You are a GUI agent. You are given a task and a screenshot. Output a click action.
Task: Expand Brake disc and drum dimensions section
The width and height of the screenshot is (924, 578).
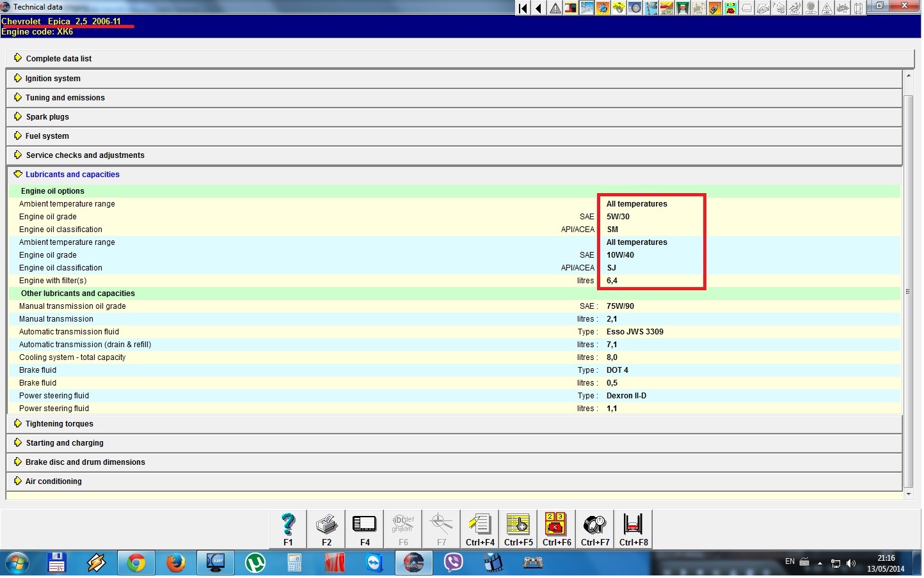coord(454,462)
